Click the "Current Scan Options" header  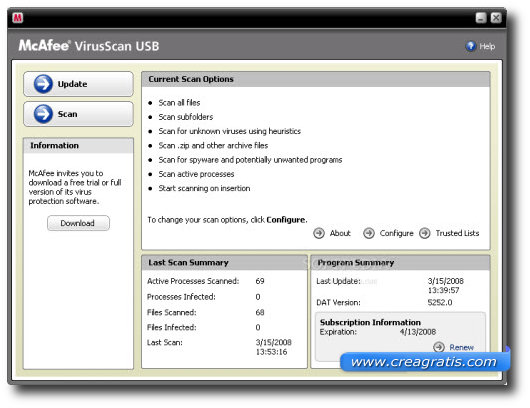[191, 79]
